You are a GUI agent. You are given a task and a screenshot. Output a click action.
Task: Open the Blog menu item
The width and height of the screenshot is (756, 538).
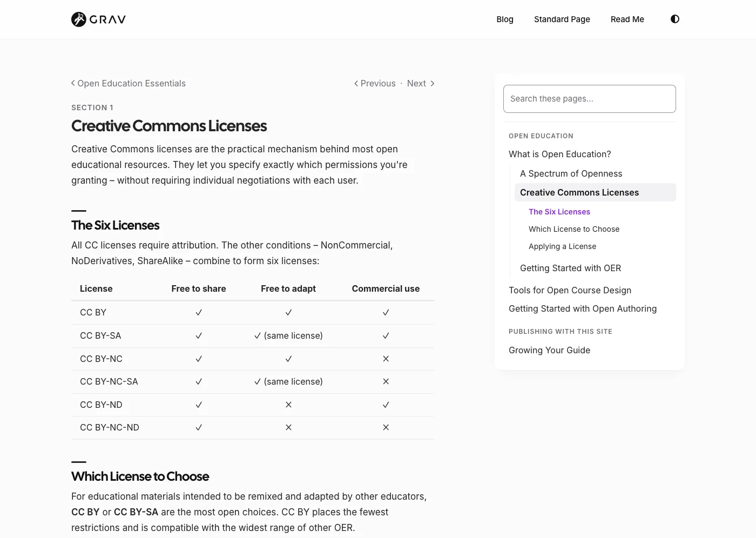pyautogui.click(x=505, y=19)
